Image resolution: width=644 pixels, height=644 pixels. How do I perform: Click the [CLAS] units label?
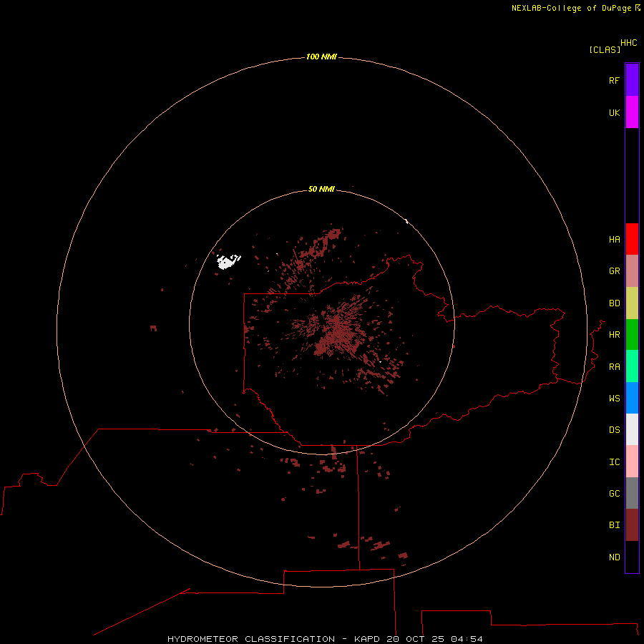point(605,49)
